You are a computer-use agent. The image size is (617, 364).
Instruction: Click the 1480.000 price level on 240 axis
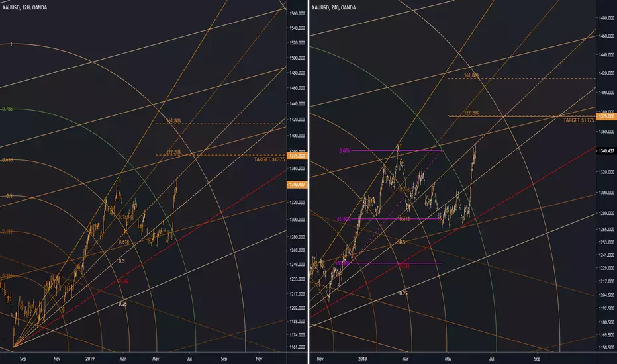(606, 18)
